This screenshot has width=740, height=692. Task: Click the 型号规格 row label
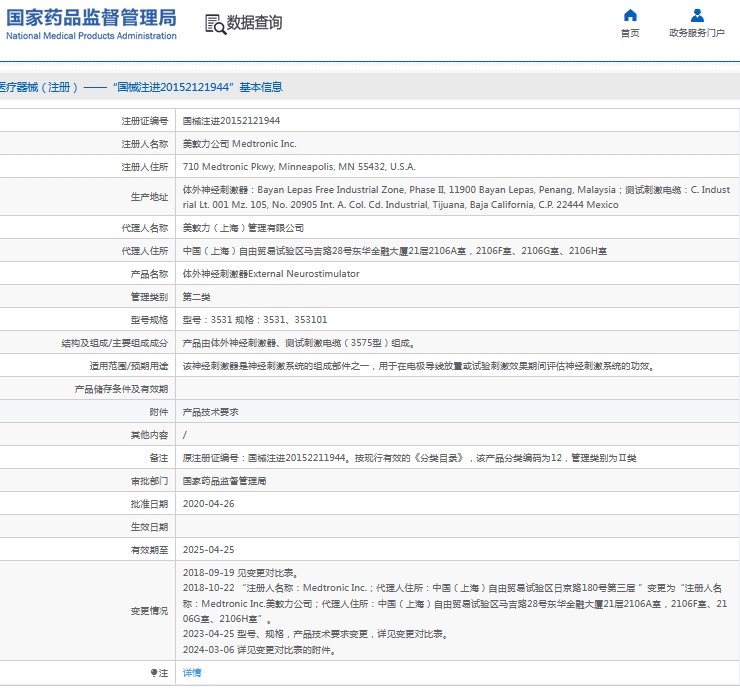(149, 320)
